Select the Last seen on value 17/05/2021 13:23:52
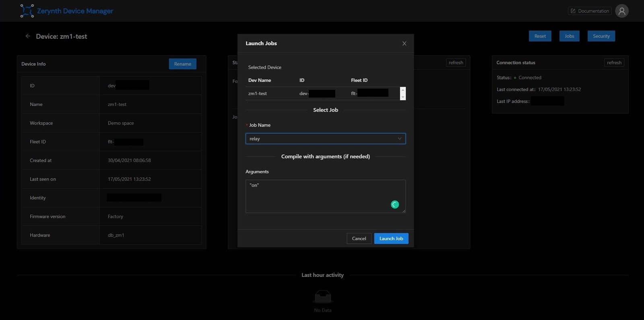The width and height of the screenshot is (644, 320). point(129,179)
